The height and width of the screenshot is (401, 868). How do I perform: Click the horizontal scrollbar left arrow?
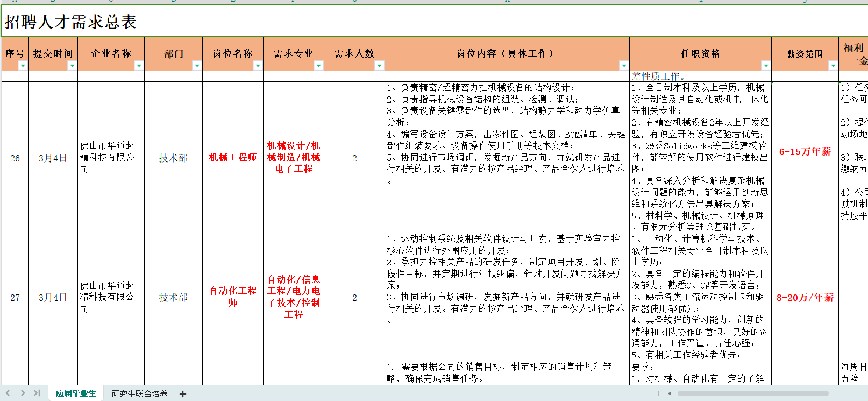coord(670,393)
